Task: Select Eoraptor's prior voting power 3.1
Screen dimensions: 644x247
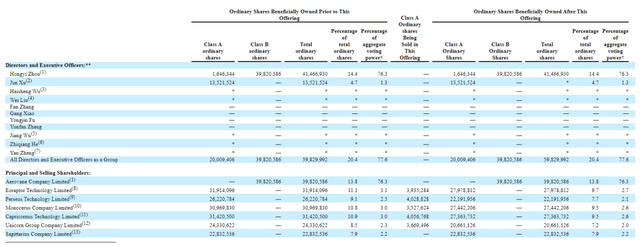Action: [x=383, y=190]
